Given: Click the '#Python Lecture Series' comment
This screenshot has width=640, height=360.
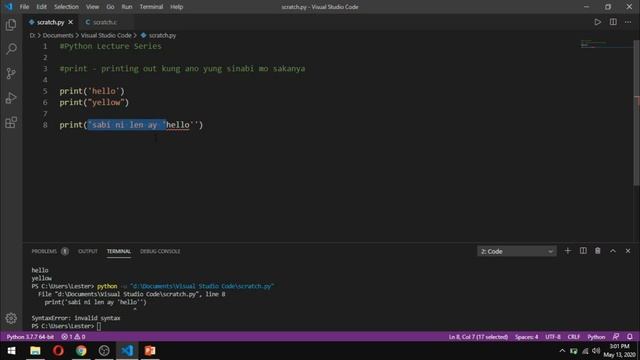Looking at the screenshot, I should click(110, 46).
